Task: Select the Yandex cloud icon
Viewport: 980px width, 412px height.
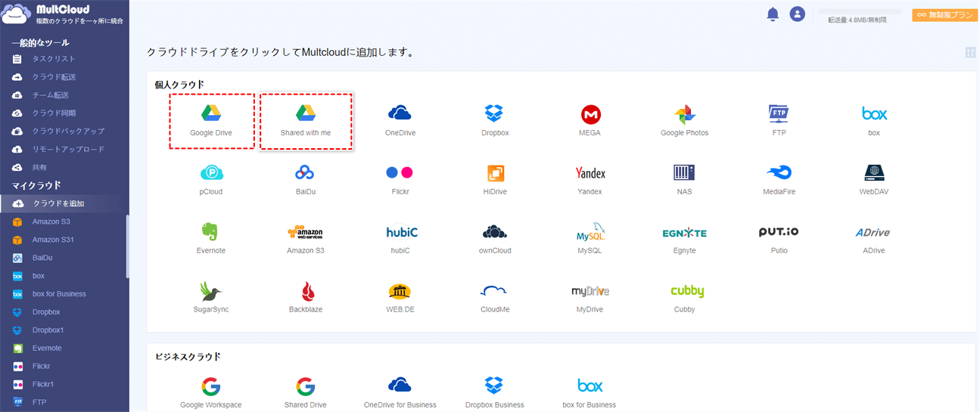Action: tap(590, 180)
